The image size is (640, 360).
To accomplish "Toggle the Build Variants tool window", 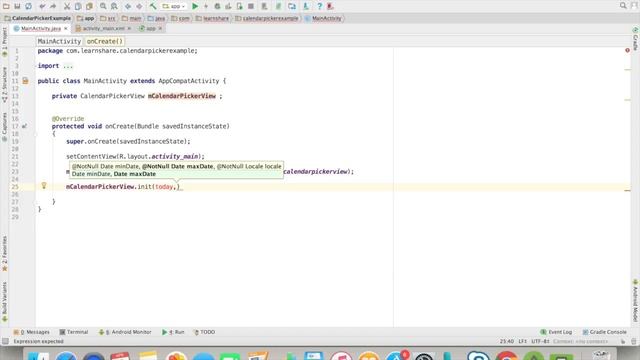I will (x=4, y=301).
